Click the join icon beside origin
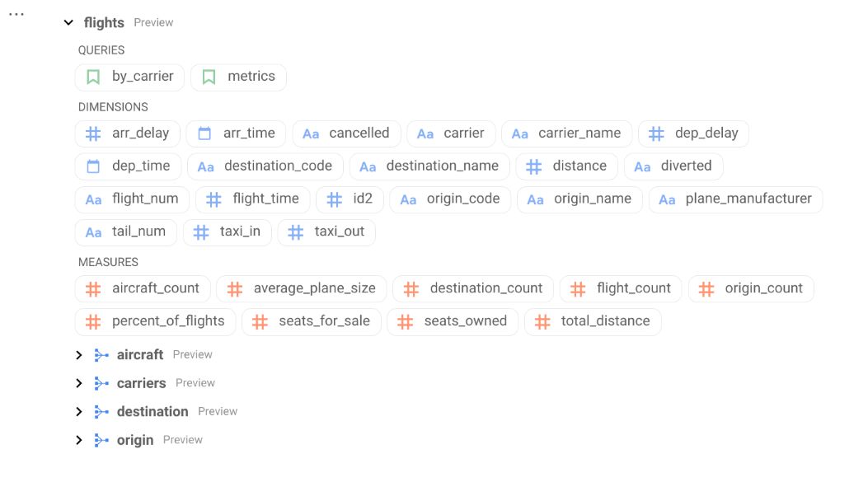 101,440
